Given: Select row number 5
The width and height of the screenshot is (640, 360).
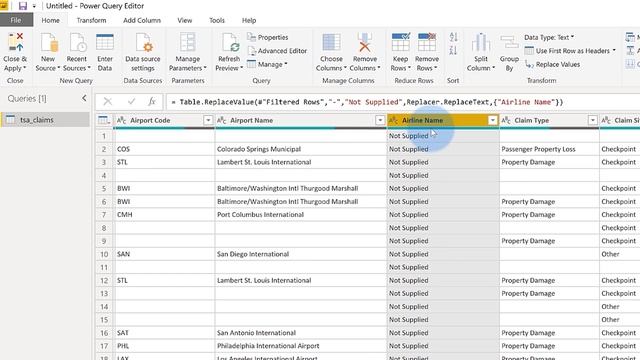Looking at the screenshot, I should (x=104, y=189).
